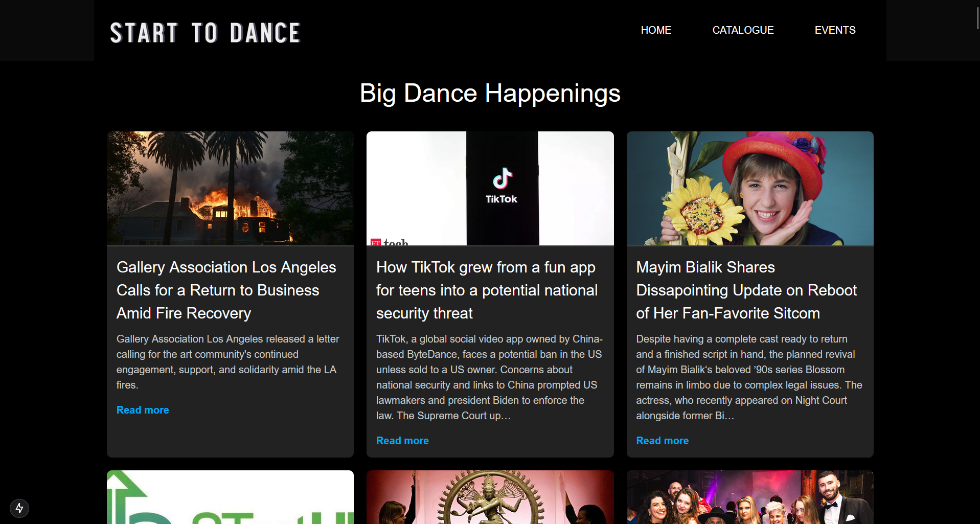Viewport: 980px width, 524px height.
Task: Open the burning house article thumbnail
Action: pos(230,188)
